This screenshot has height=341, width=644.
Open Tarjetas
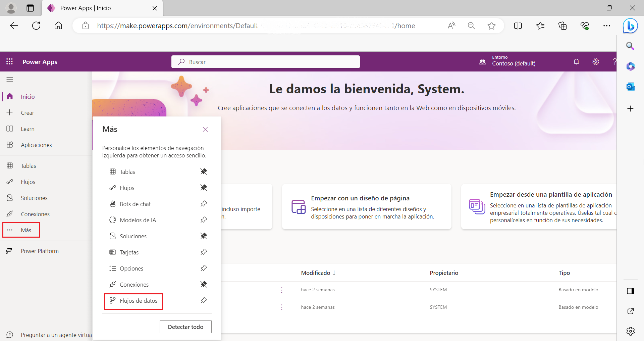129,252
